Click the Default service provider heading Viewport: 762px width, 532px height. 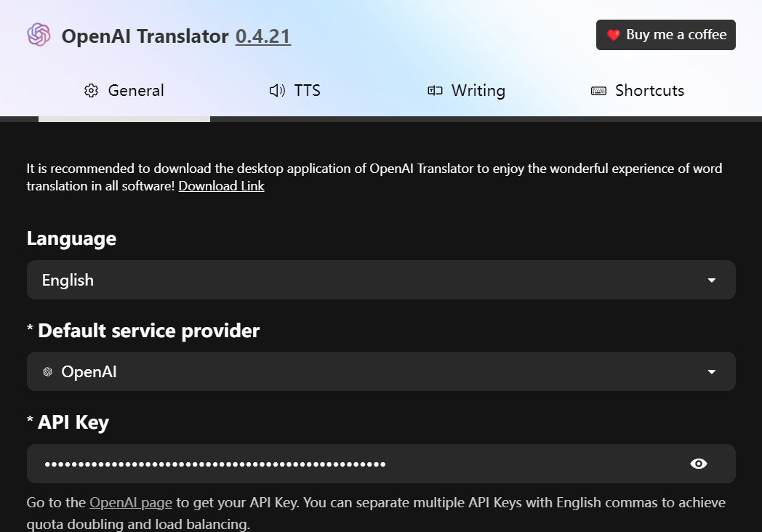click(x=149, y=331)
